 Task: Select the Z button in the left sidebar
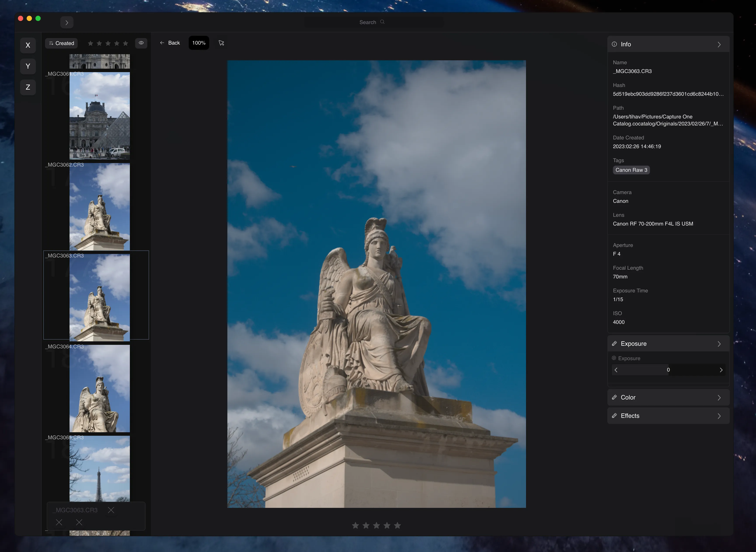[x=28, y=87]
